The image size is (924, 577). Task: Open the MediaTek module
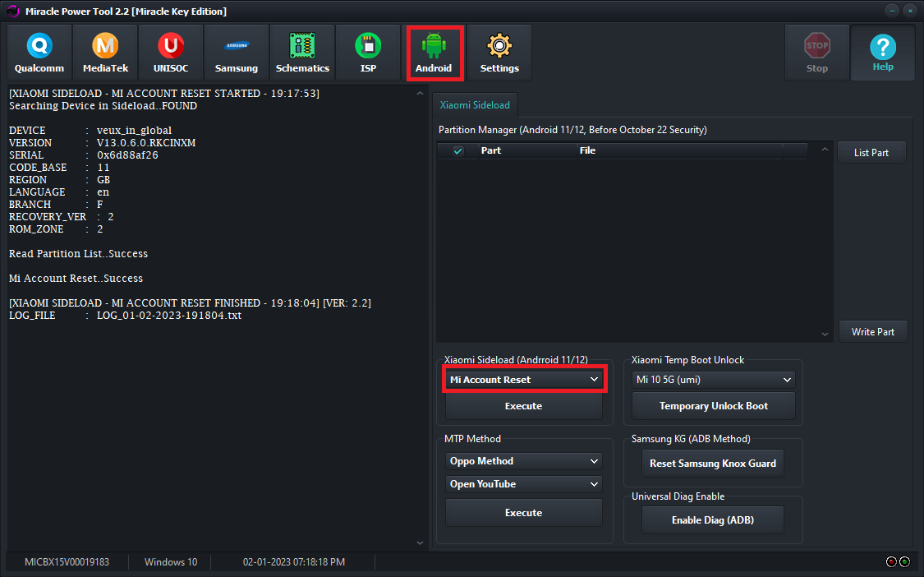pyautogui.click(x=105, y=53)
